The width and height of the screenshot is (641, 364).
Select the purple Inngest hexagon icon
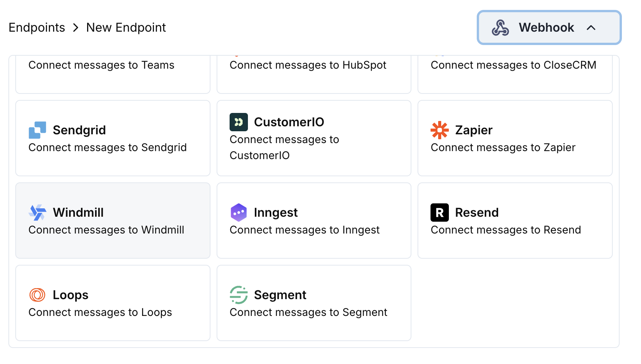[x=238, y=213]
